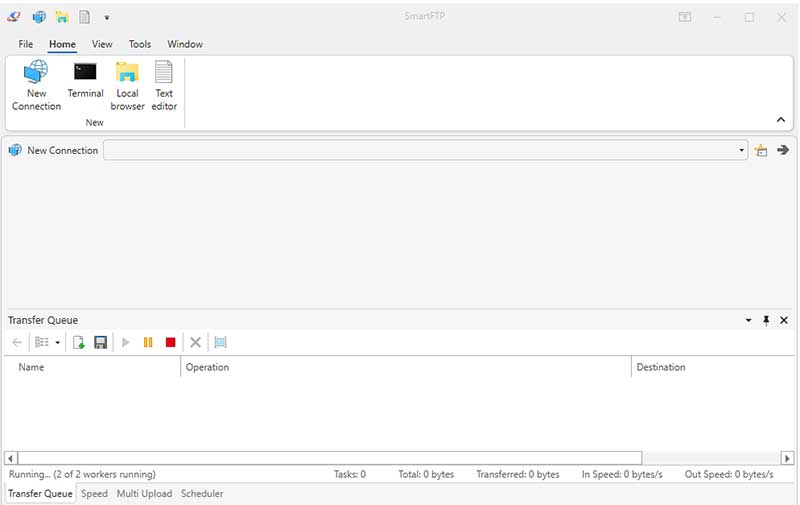The height and width of the screenshot is (505, 800).
Task: Click the ribbon display options title bar icon
Action: pos(685,17)
